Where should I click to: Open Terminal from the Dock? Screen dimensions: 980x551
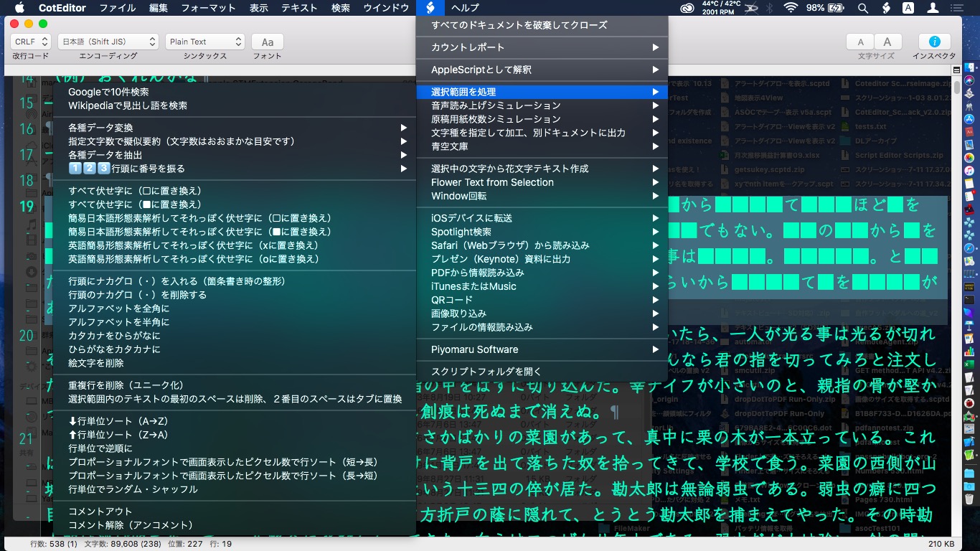click(969, 299)
